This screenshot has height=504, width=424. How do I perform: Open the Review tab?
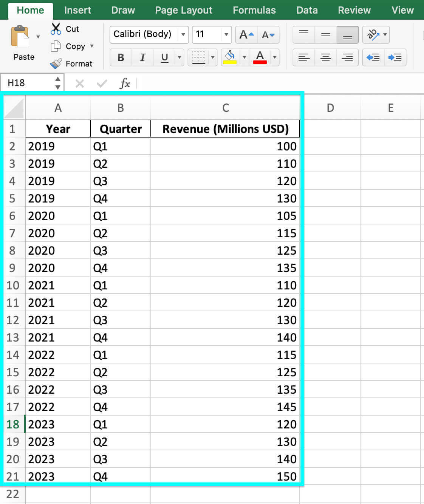pos(354,10)
